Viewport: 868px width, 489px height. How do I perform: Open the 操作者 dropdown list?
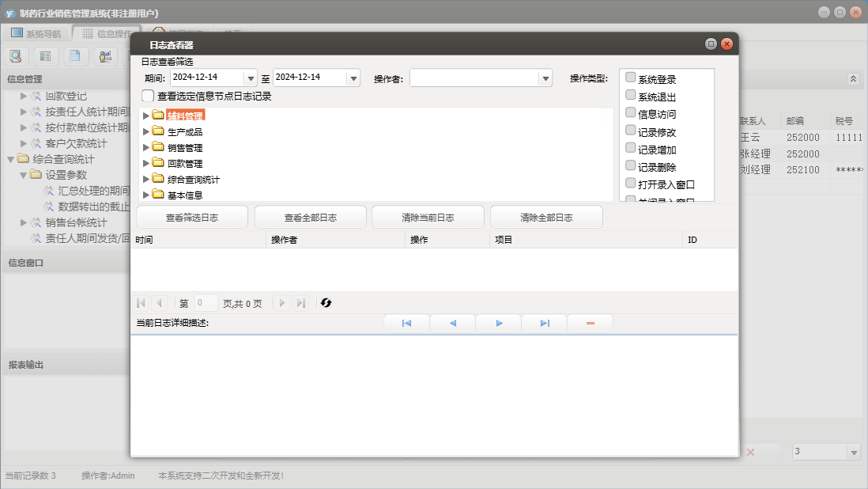point(545,78)
